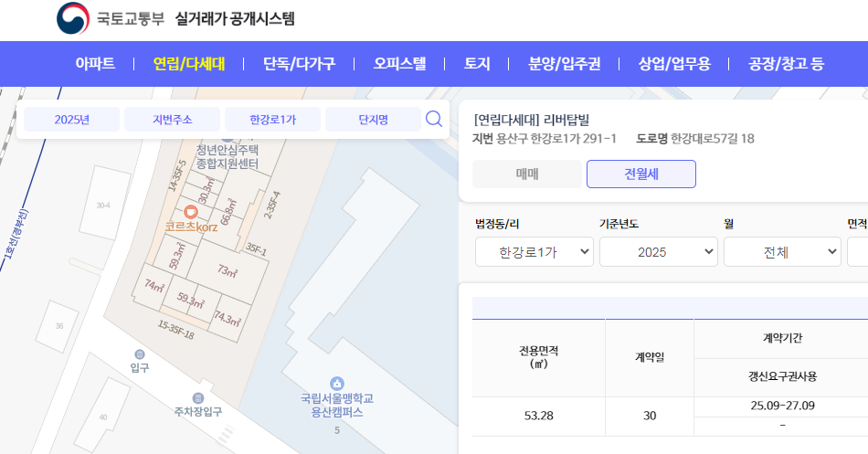Viewport: 868px width, 454px height.
Task: Click the 전용면적 column header
Action: [539, 357]
